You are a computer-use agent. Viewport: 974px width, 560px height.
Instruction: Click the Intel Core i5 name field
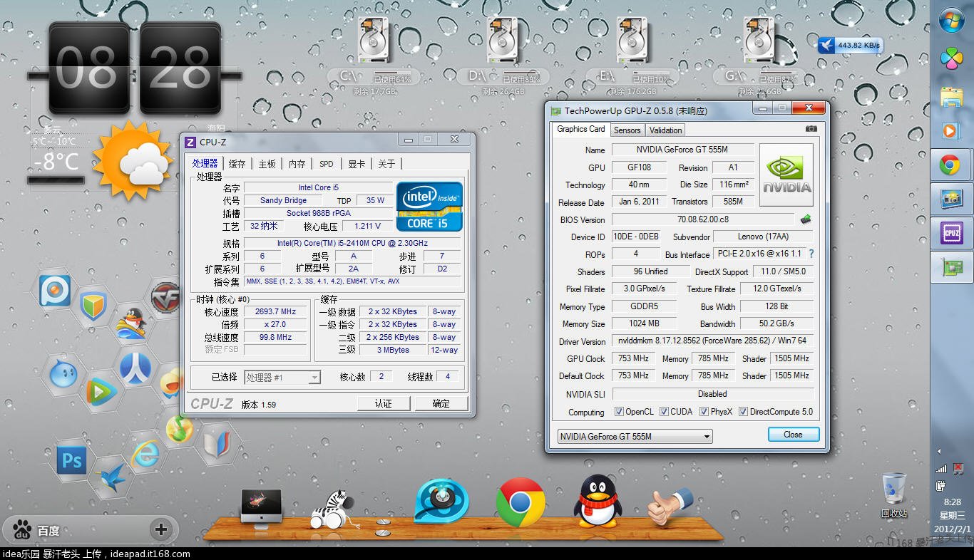[318, 187]
